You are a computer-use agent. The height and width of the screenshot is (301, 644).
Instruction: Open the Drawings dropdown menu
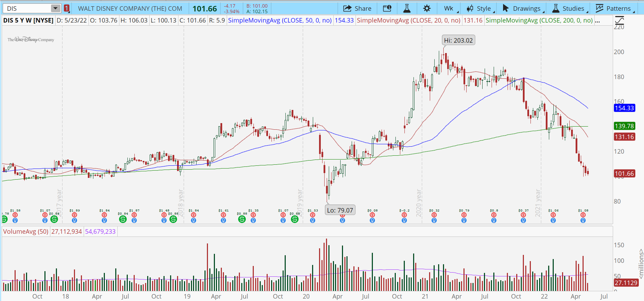[523, 8]
